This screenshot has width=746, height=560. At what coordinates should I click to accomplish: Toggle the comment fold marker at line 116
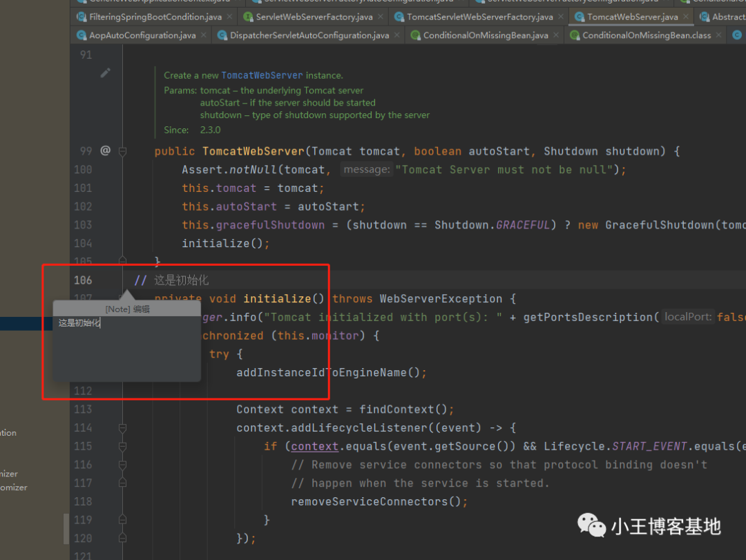click(122, 465)
